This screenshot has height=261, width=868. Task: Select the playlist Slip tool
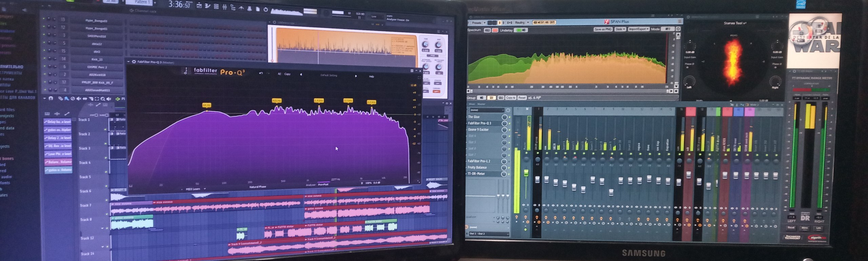(85, 99)
